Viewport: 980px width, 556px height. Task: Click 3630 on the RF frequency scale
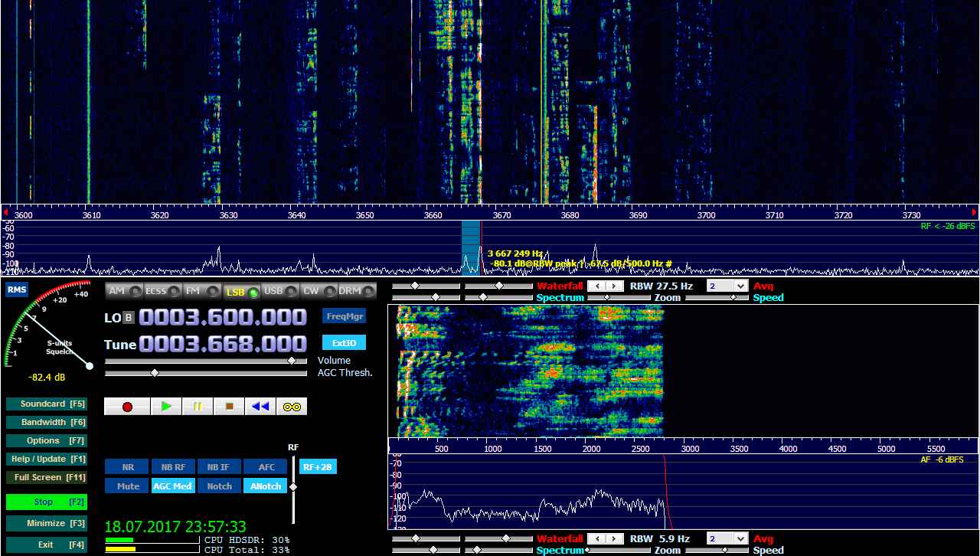(x=228, y=216)
